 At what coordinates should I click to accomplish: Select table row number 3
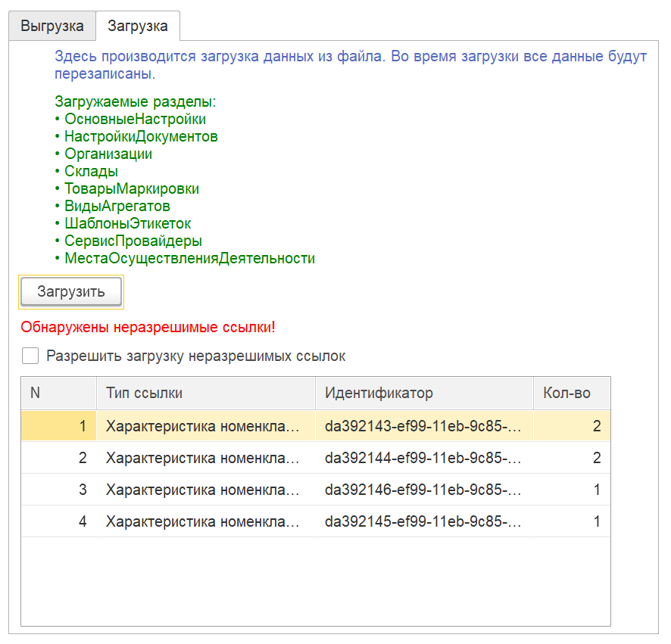coord(316,490)
